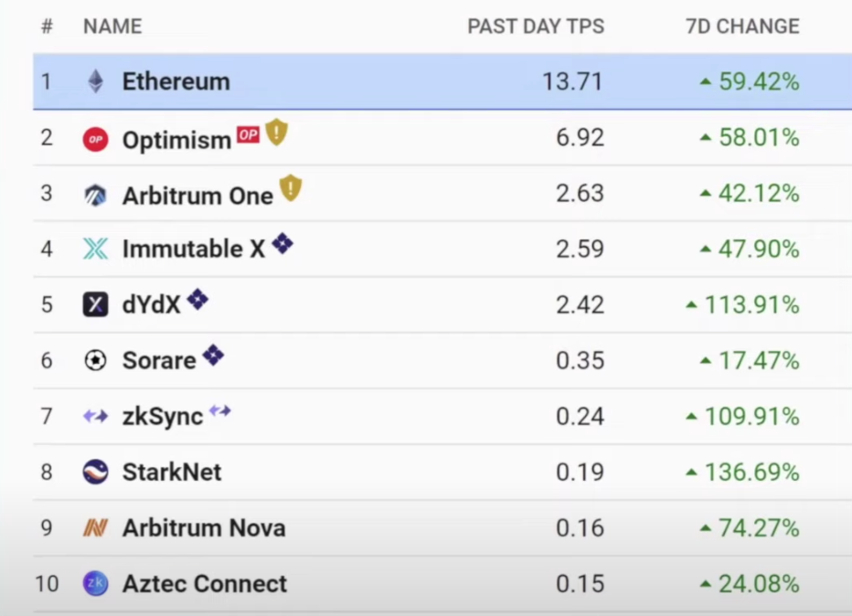The height and width of the screenshot is (616, 852).
Task: Click the Sorare soccer ball icon
Action: click(95, 361)
